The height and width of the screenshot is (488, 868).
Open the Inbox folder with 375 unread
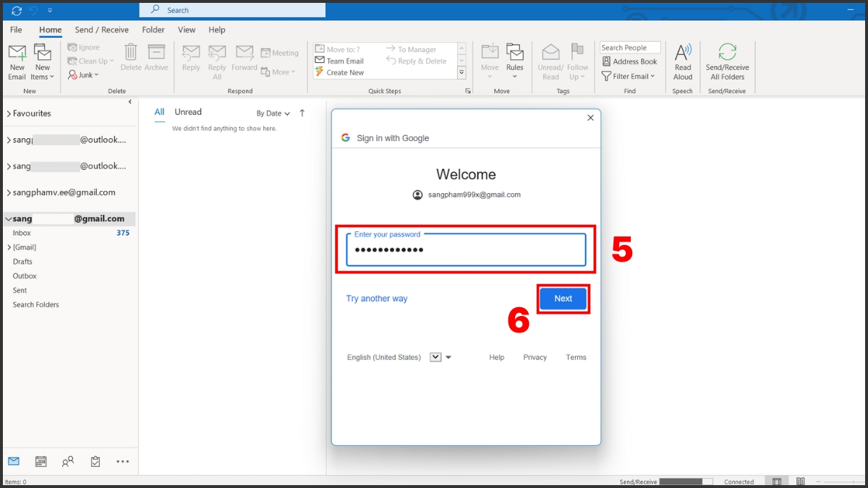coord(69,233)
